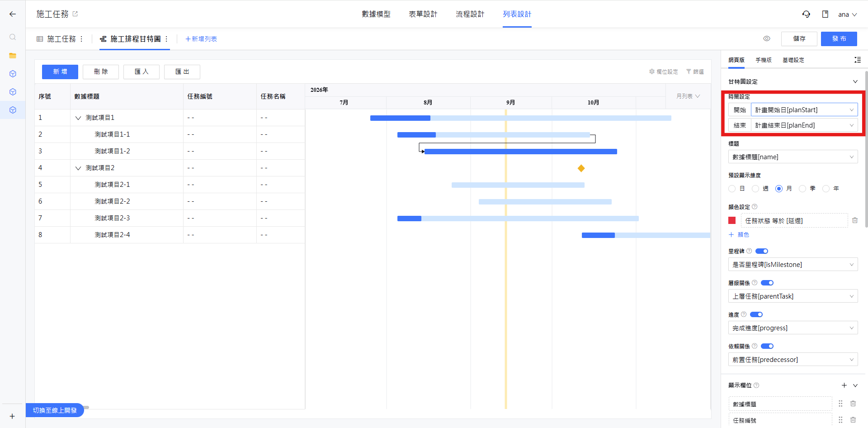Click the 匯入 button
This screenshot has width=868, height=428.
(142, 71)
